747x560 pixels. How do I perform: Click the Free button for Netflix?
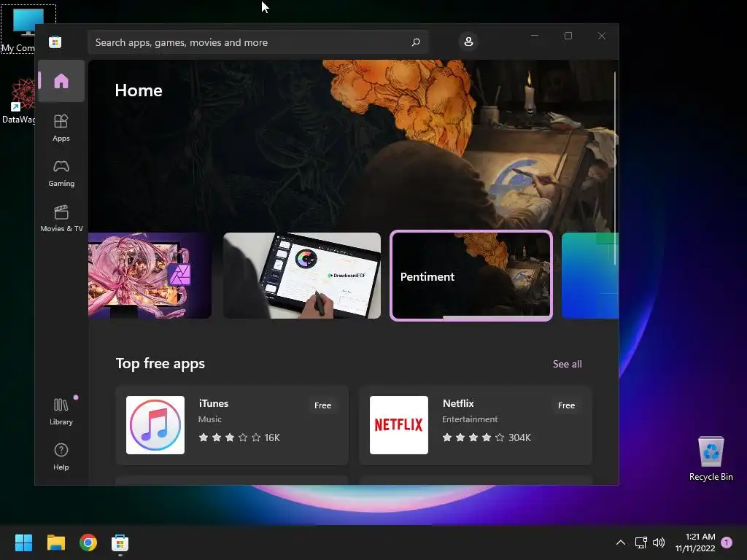[x=566, y=405]
